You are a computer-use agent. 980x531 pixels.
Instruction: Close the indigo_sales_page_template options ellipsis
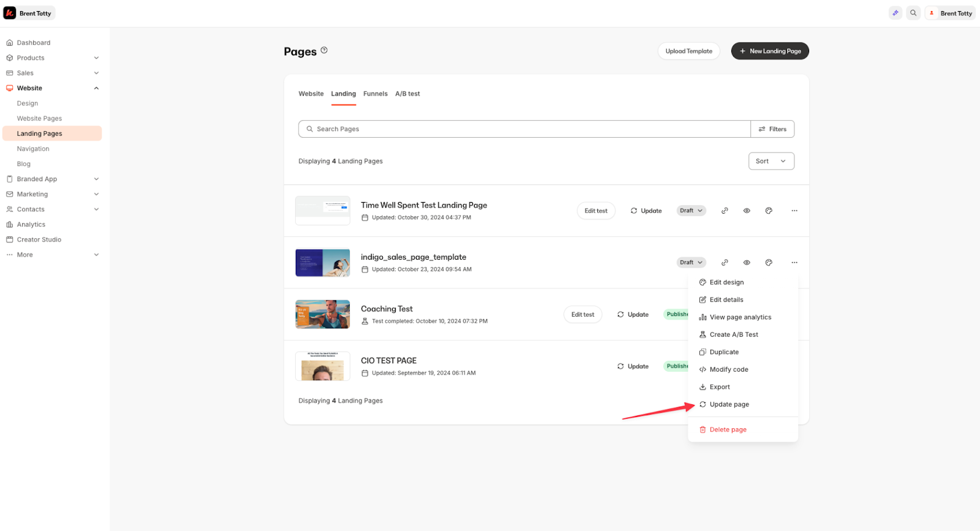coord(794,263)
